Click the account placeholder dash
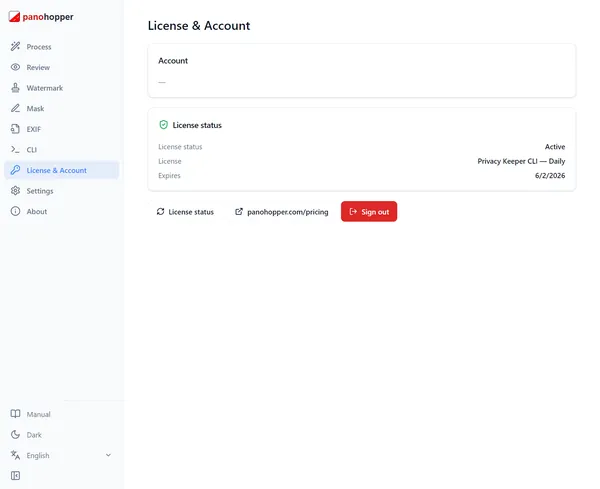The width and height of the screenshot is (600, 489). 162,82
